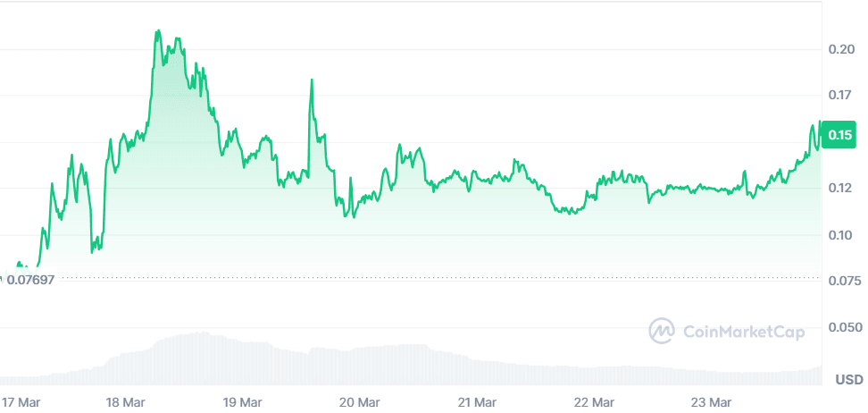Select the 19 Mar date label

[x=241, y=402]
